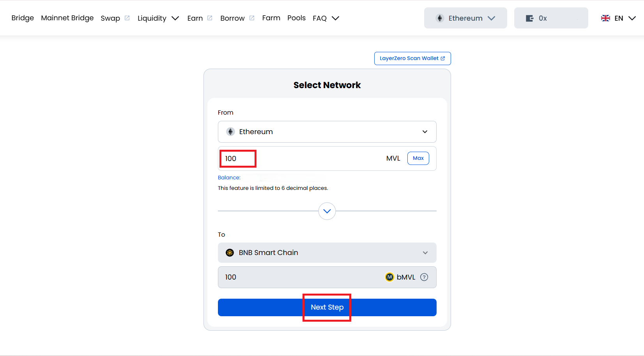Expand the header Ethereum network selector

click(465, 18)
